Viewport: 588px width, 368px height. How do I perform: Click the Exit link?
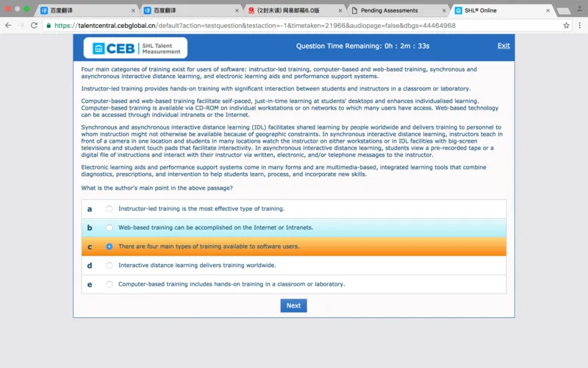tap(503, 46)
